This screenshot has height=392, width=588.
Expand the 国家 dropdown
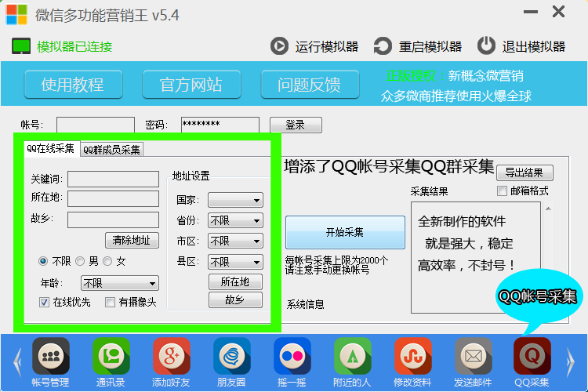[x=235, y=201]
